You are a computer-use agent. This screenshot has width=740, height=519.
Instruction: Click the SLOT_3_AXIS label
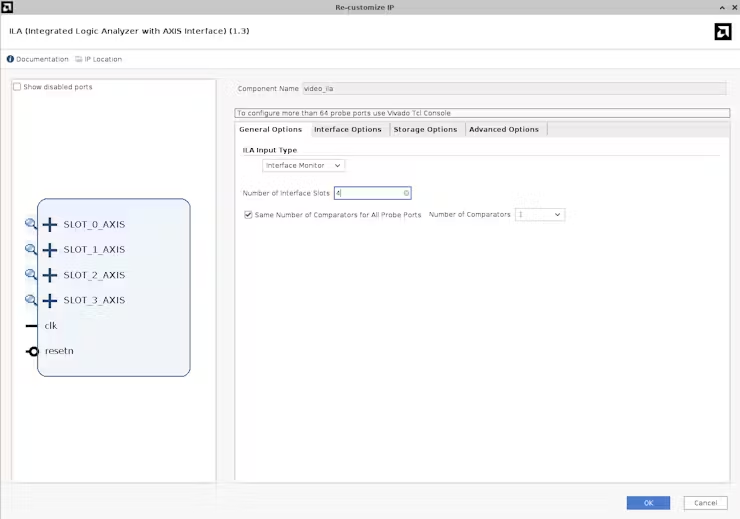click(94, 300)
